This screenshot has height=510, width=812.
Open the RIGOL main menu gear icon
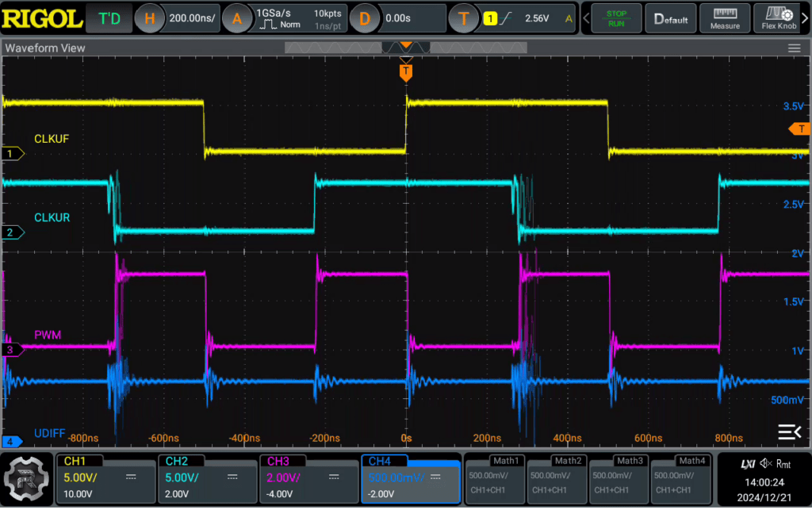coord(26,478)
